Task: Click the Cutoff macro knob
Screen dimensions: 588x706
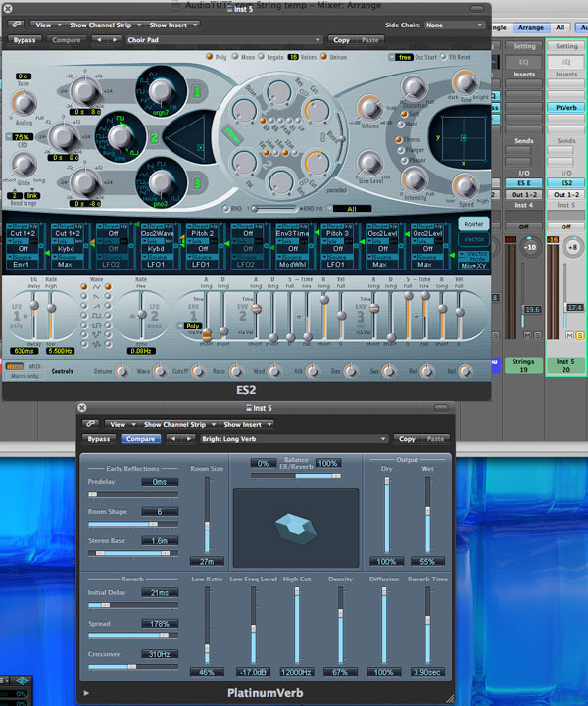Action: click(x=198, y=371)
